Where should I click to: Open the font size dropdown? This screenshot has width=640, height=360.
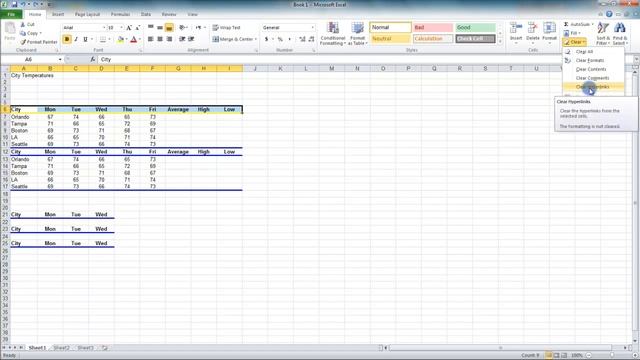(x=121, y=27)
